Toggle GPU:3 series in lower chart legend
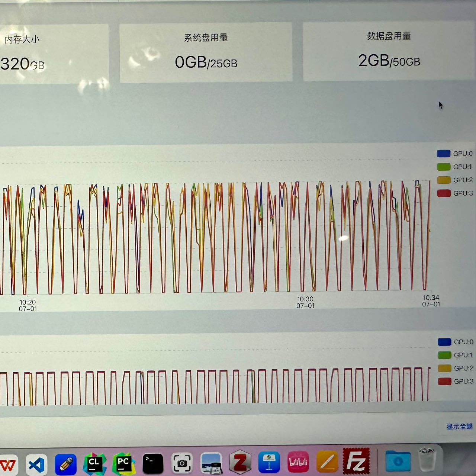The height and width of the screenshot is (476, 476). (456, 381)
